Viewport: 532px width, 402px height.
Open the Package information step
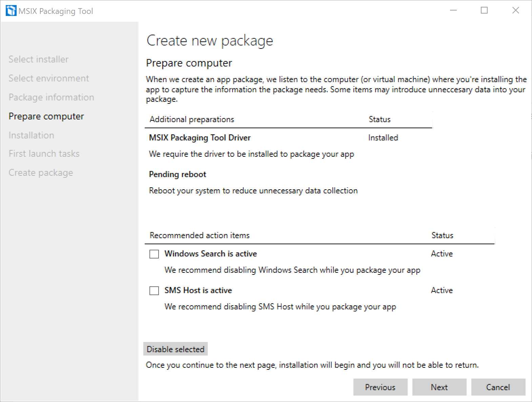pos(52,97)
